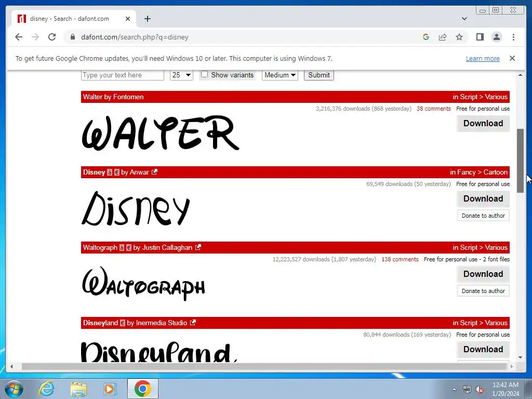Open Anwar's external site icon
The width and height of the screenshot is (532, 399).
click(155, 172)
